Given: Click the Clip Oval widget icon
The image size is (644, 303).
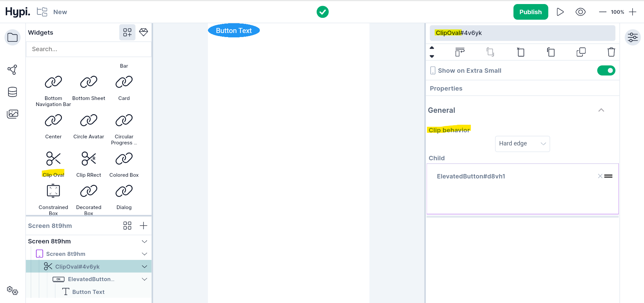Looking at the screenshot, I should pyautogui.click(x=53, y=159).
